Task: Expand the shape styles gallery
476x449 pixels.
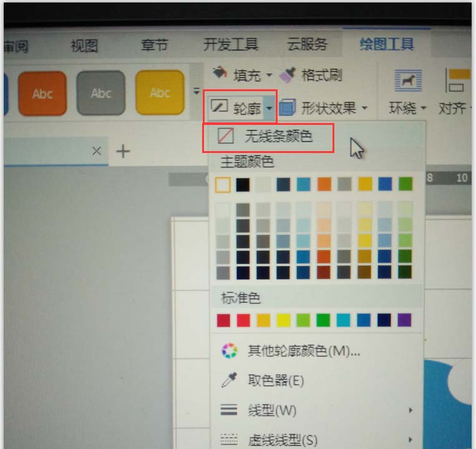Action: [197, 91]
